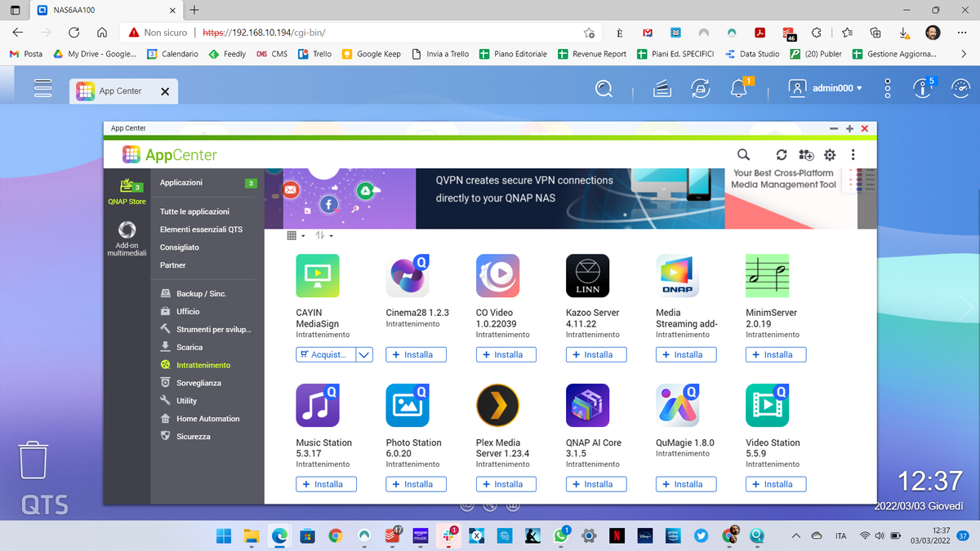The width and height of the screenshot is (980, 551).
Task: Install Plex Media Server
Action: 506,484
